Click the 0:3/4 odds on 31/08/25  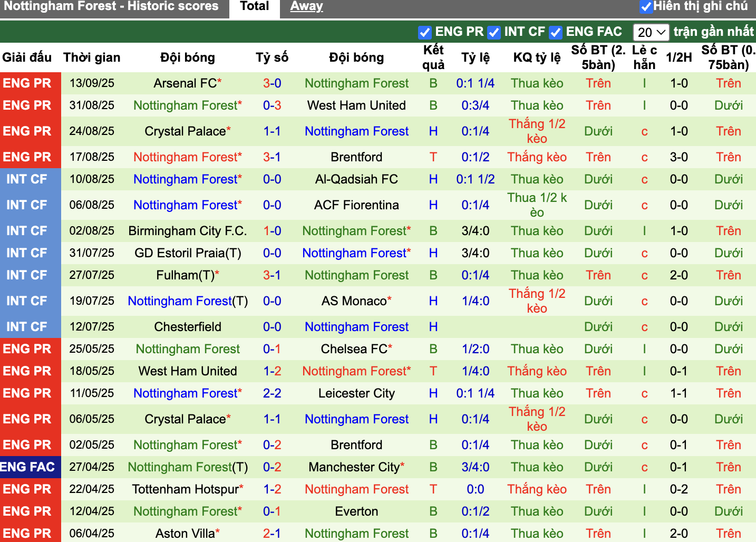(476, 105)
